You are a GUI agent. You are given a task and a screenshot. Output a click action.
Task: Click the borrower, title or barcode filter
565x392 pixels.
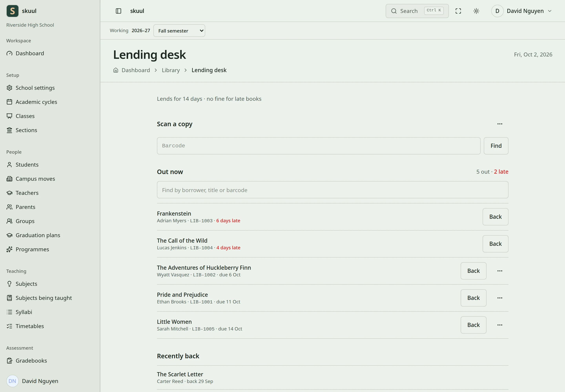pos(332,190)
